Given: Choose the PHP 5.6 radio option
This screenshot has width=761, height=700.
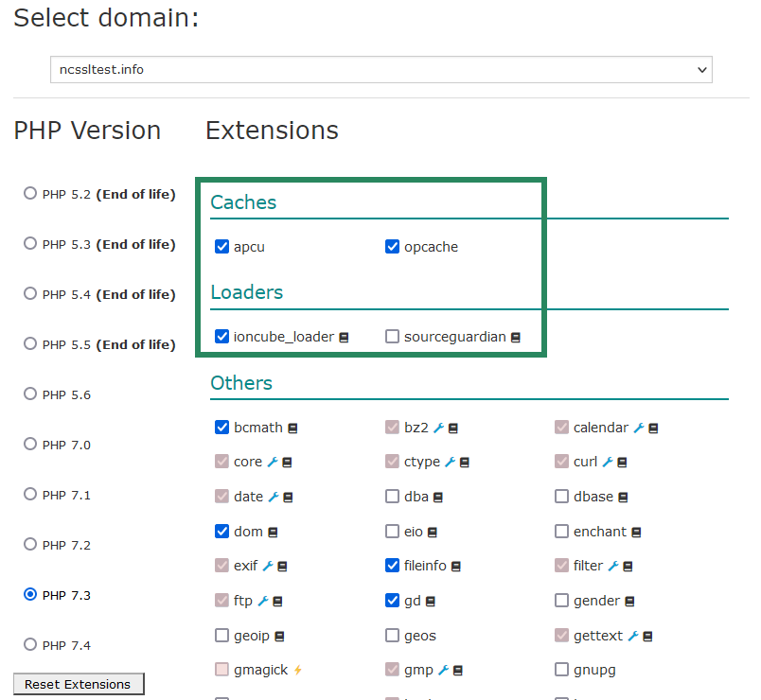Looking at the screenshot, I should pyautogui.click(x=30, y=394).
